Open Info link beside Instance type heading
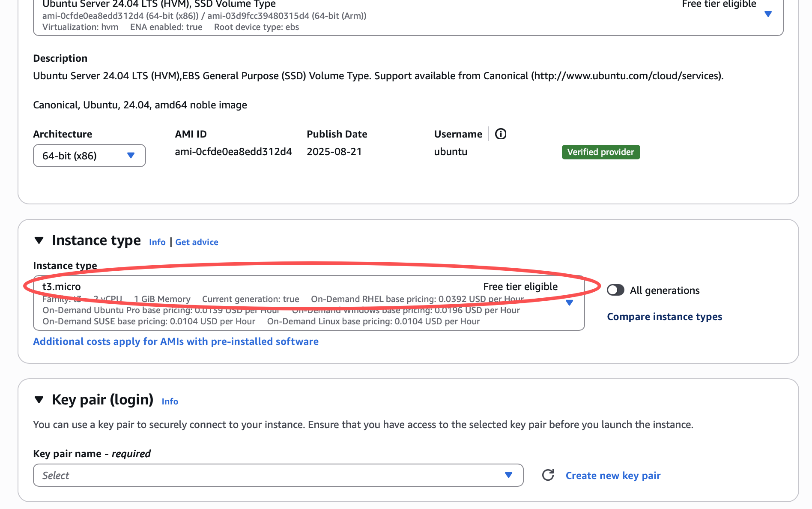 157,242
